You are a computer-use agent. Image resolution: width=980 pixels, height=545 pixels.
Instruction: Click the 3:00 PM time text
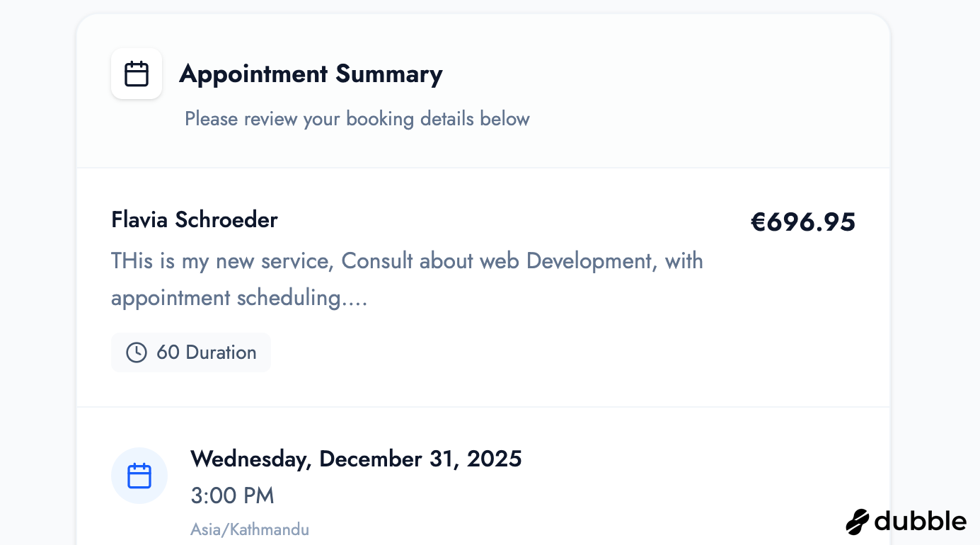tap(232, 495)
